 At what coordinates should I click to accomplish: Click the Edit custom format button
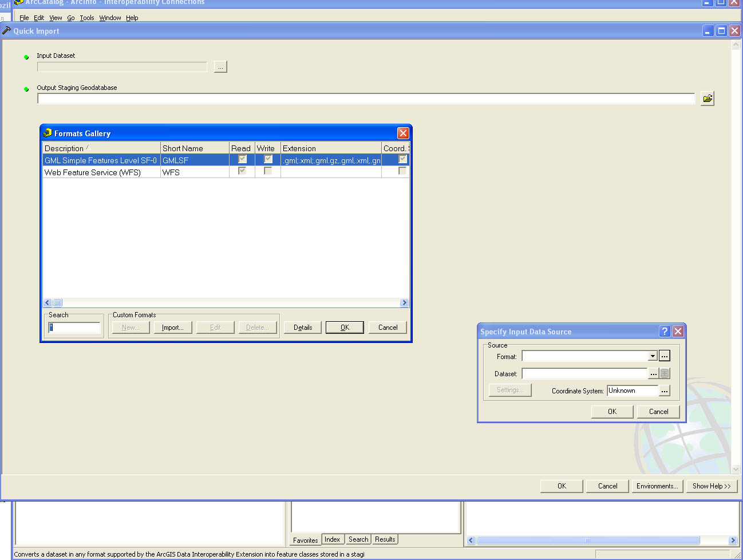pos(215,328)
